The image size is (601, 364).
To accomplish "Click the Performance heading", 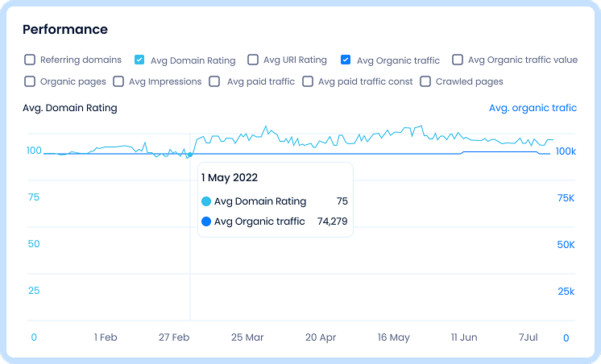I will (64, 30).
